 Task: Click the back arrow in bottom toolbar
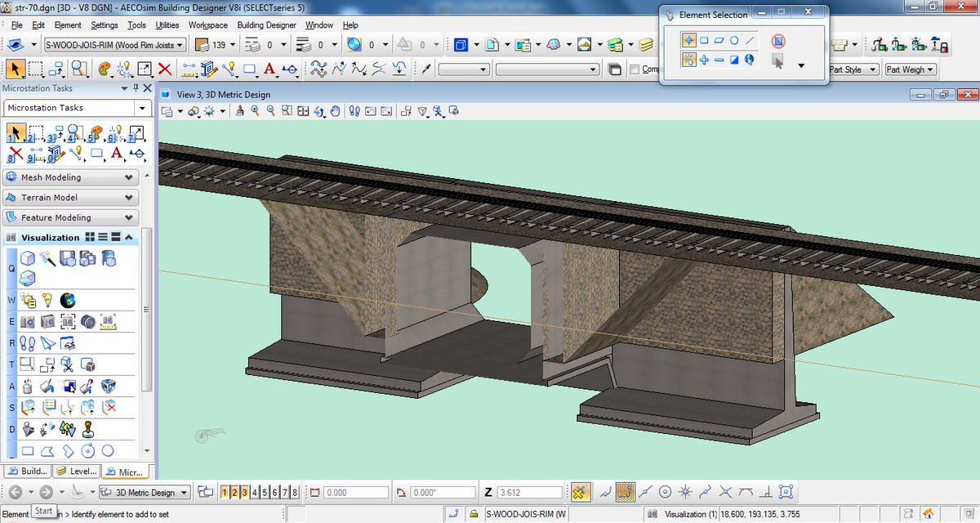[15, 492]
